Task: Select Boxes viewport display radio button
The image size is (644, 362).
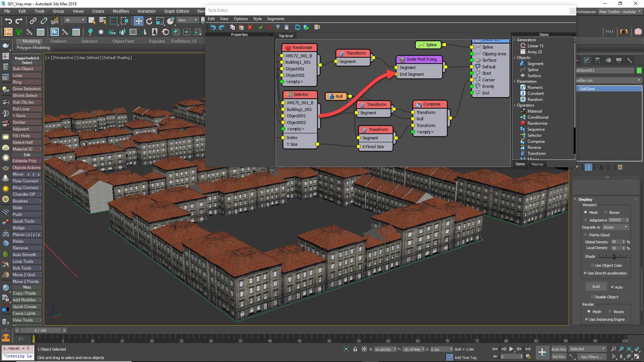Action: click(x=606, y=213)
